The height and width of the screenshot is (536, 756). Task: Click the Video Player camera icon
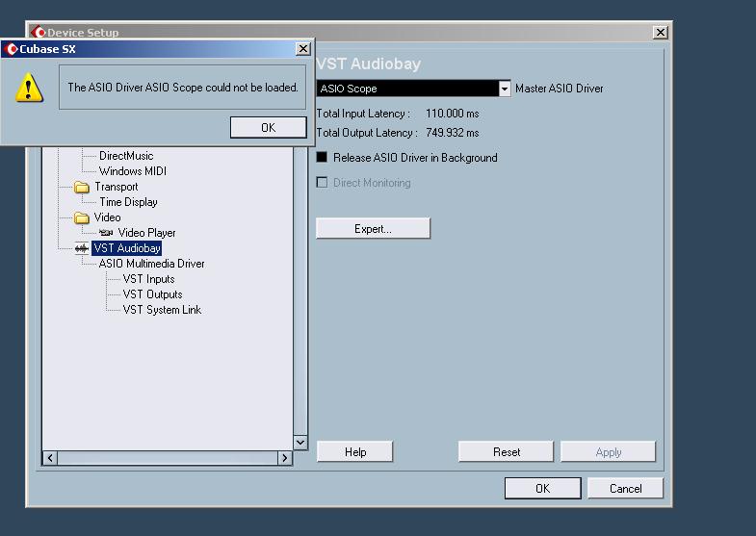(x=106, y=233)
